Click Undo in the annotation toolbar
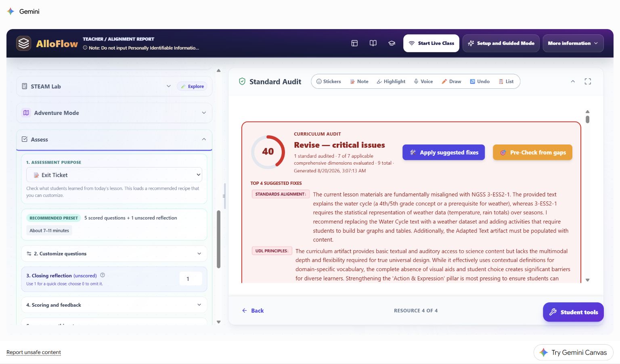This screenshot has height=364, width=620. pyautogui.click(x=480, y=82)
